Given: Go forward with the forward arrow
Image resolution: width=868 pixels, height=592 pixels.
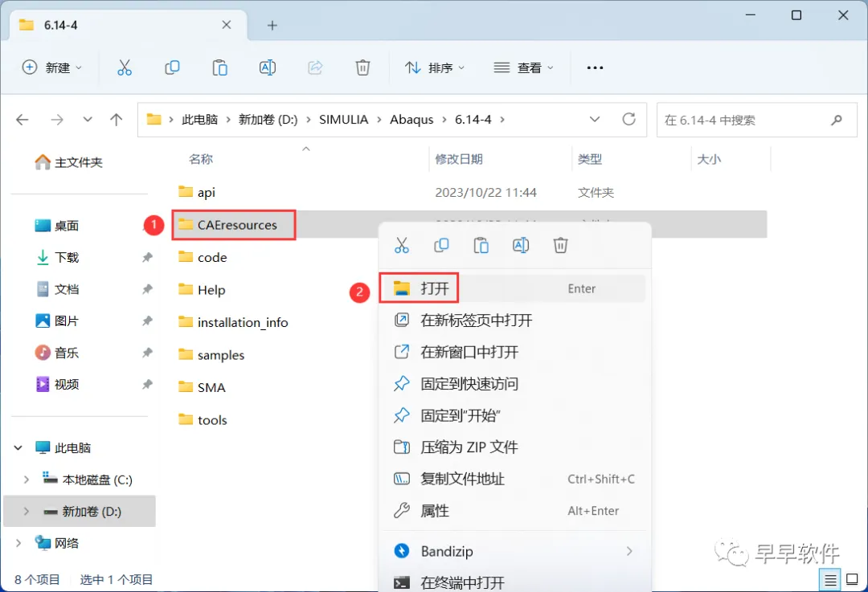Looking at the screenshot, I should tap(57, 120).
